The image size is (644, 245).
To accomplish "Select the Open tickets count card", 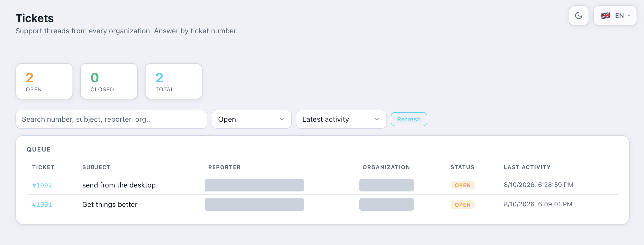I will tap(44, 81).
